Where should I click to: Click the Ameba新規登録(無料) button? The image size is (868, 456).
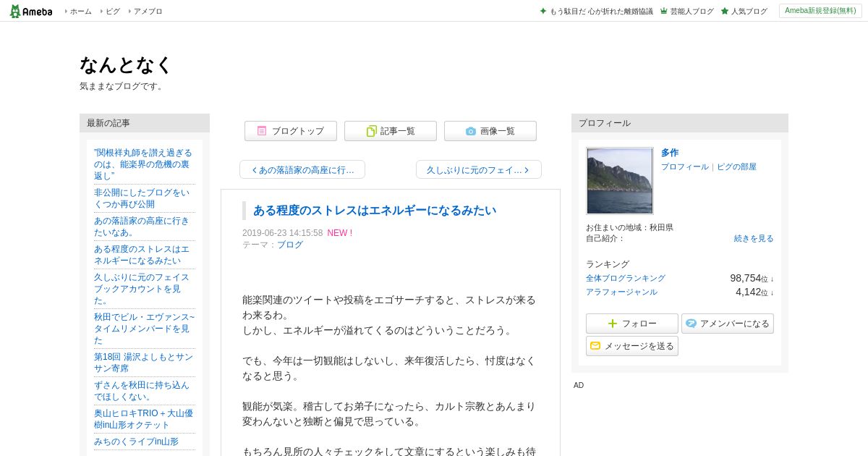pyautogui.click(x=820, y=11)
